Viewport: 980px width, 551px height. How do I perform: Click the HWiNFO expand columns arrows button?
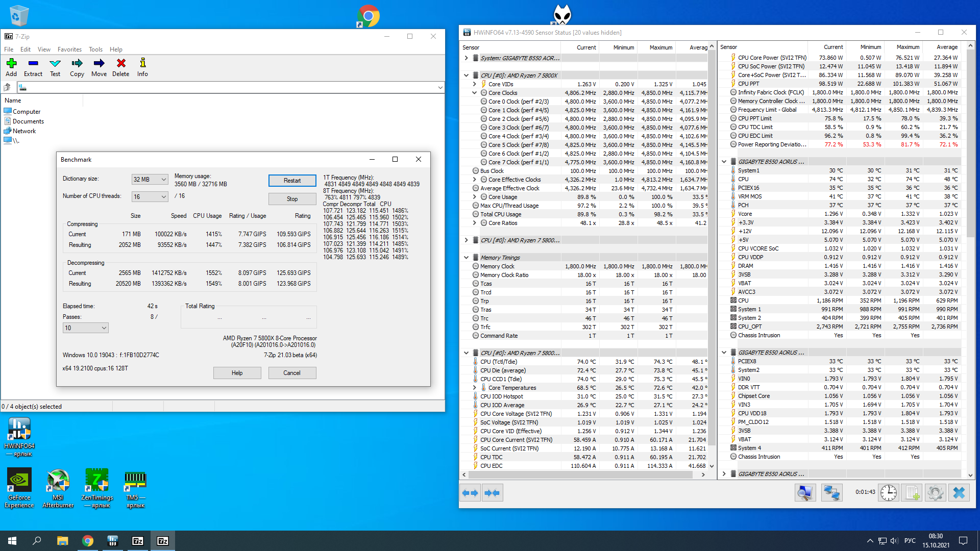470,493
